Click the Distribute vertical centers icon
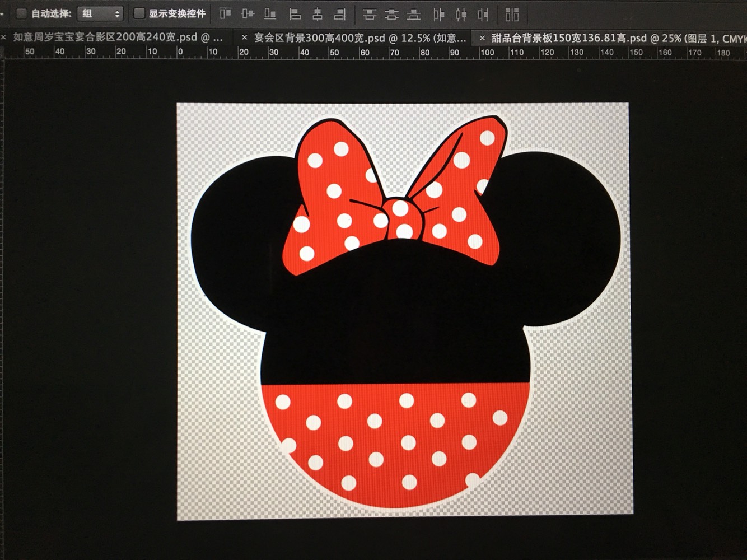This screenshot has height=560, width=747. (391, 14)
